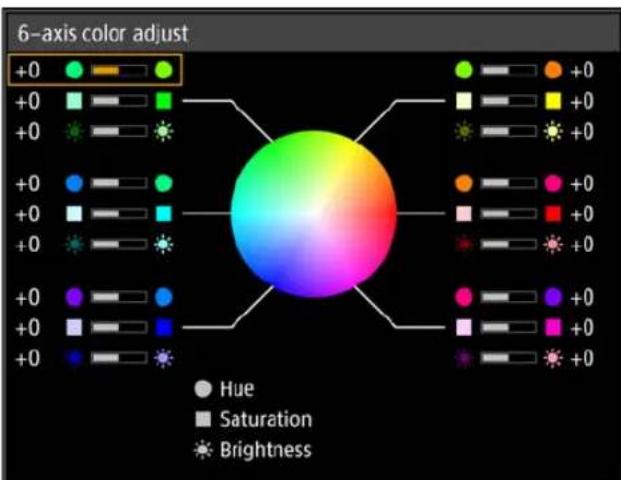Click the vivid green saturation square

click(x=164, y=101)
